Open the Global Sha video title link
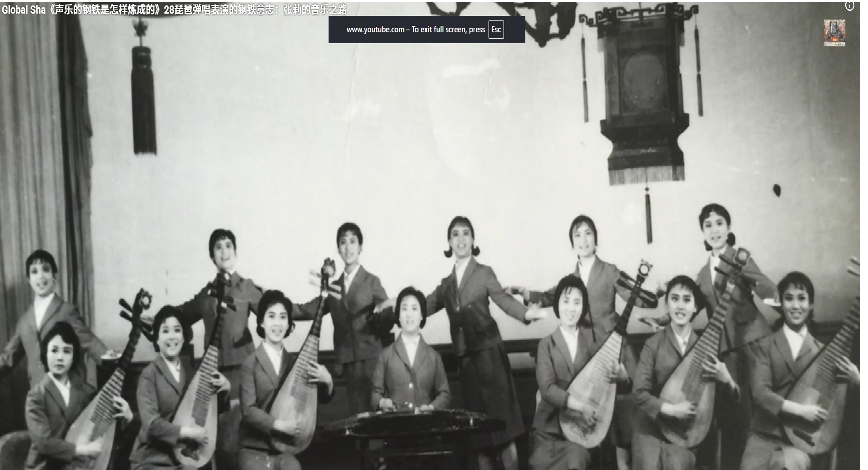Viewport: 868px width, 470px height. click(174, 10)
